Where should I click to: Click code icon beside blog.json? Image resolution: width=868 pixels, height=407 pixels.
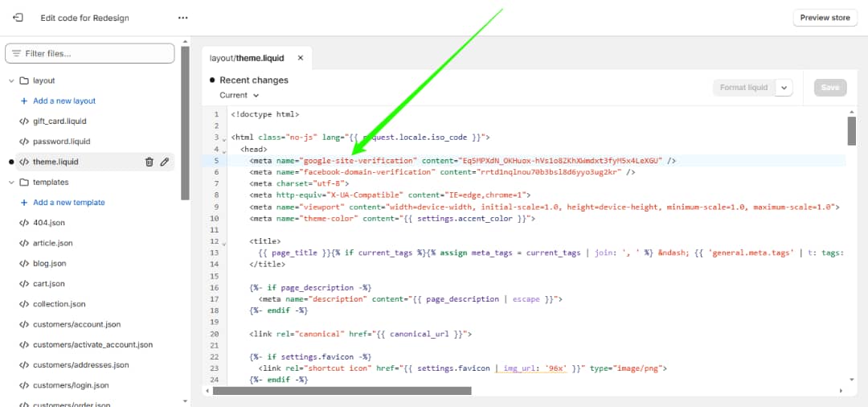[24, 264]
